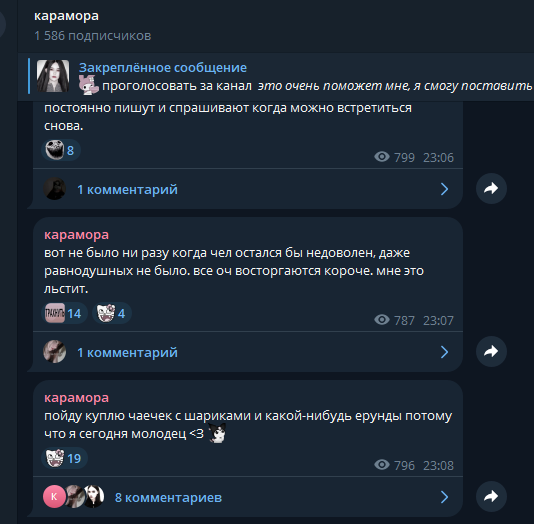Open the 8 комментариев thread
The image size is (534, 524).
click(x=248, y=497)
